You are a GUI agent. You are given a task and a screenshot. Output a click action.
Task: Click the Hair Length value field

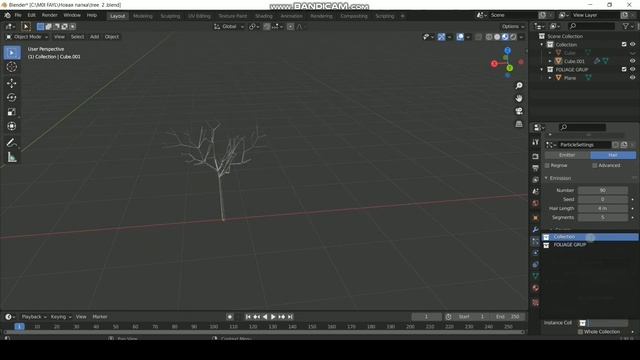pyautogui.click(x=603, y=209)
